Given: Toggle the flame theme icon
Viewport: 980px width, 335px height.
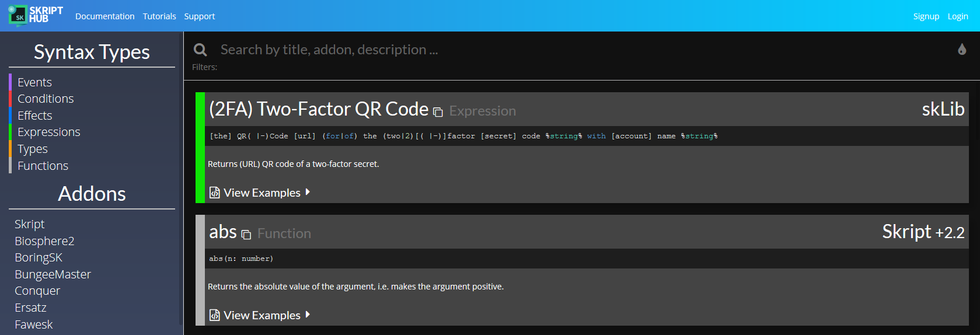Looking at the screenshot, I should click(962, 50).
